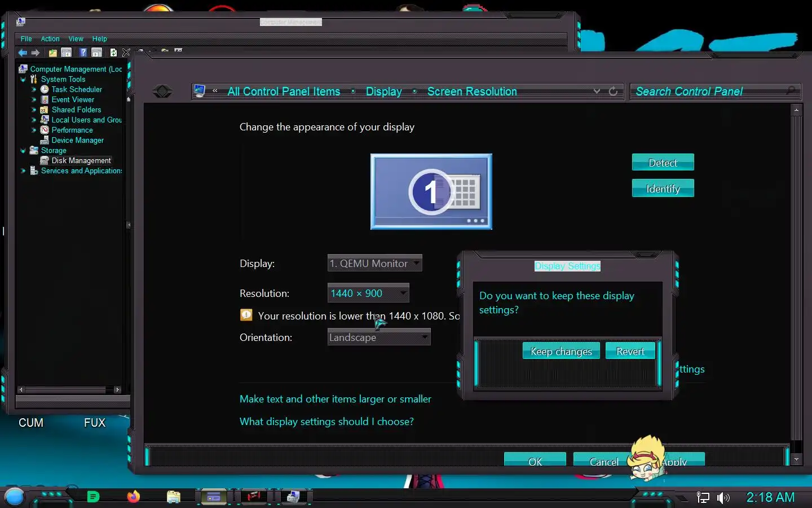812x508 pixels.
Task: Click the forward arrow in Computer Management toolbar
Action: [x=36, y=52]
